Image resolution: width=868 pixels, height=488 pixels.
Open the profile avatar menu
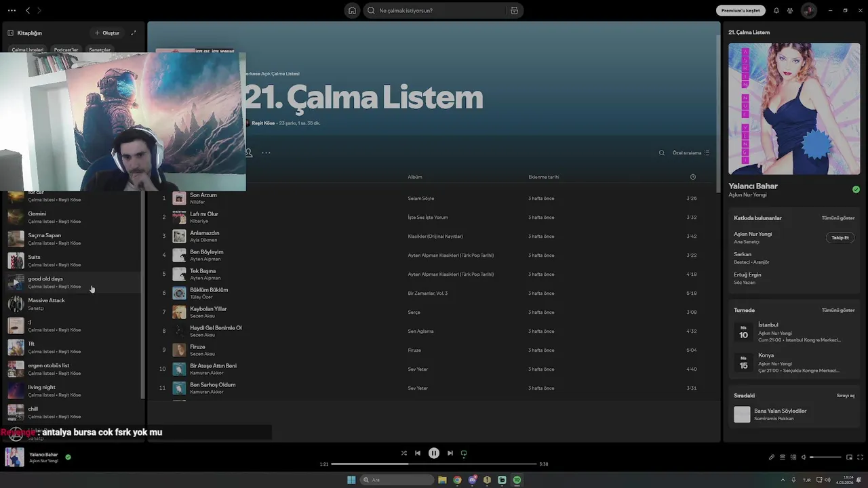tap(808, 10)
